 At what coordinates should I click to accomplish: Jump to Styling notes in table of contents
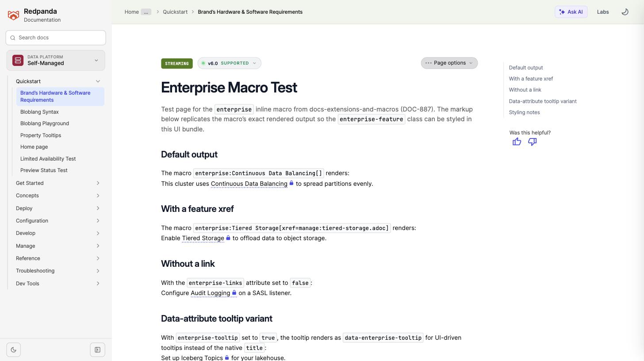[524, 112]
